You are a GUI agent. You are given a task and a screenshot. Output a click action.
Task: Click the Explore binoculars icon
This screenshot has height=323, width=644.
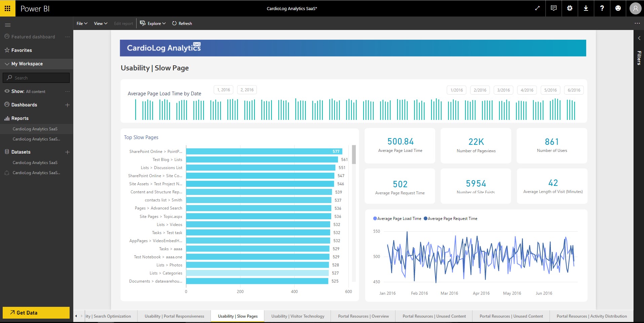click(143, 23)
